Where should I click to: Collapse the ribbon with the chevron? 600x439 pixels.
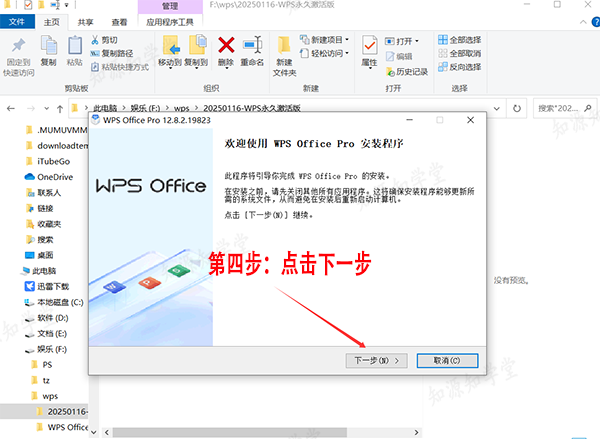pyautogui.click(x=583, y=22)
